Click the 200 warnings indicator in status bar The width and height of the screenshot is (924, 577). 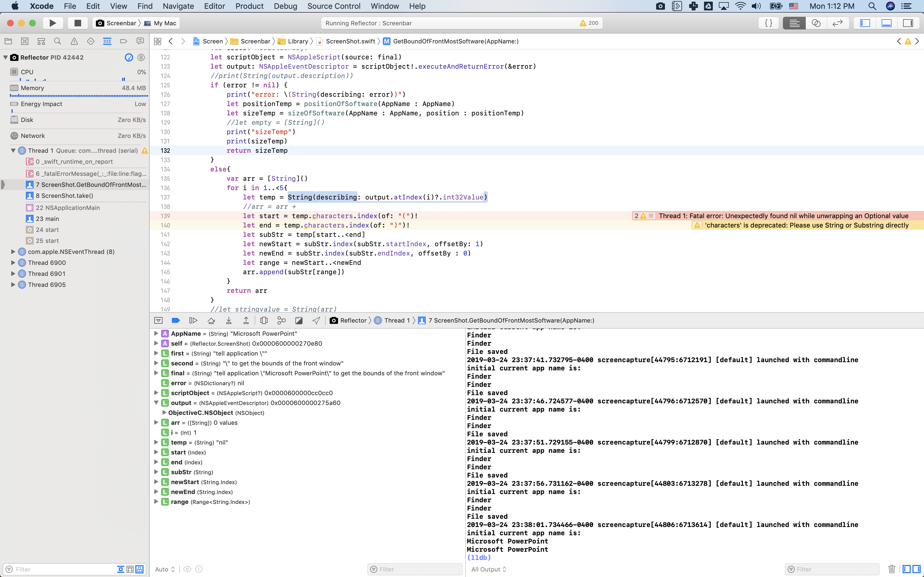(589, 23)
